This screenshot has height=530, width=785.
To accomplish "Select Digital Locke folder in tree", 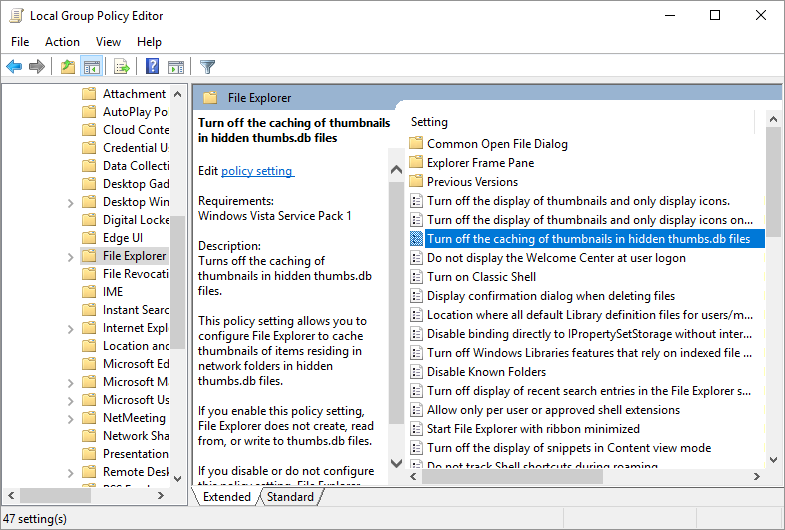I will (136, 220).
